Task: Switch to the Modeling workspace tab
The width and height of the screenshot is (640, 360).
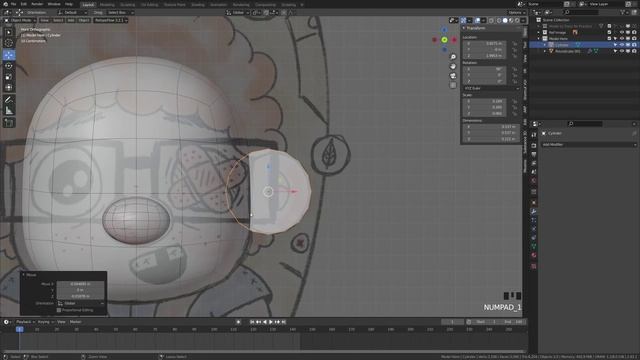Action: tap(107, 4)
